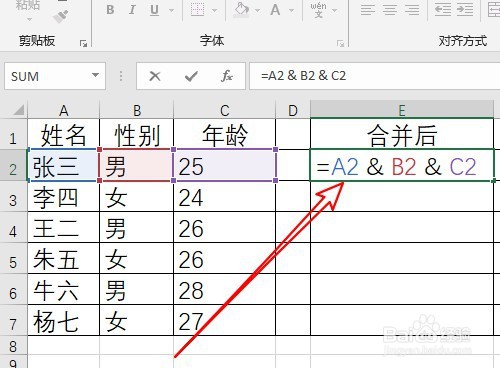Click the Name Box showing SUM
The height and width of the screenshot is (368, 500).
[47, 76]
